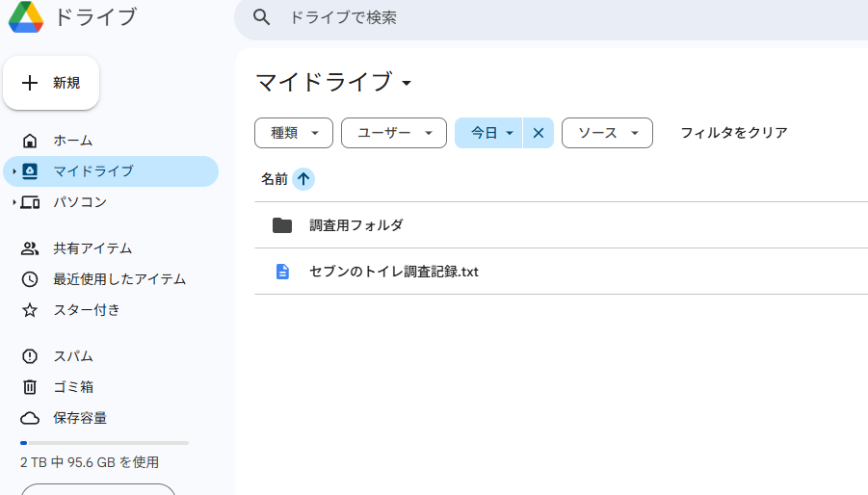
Task: Open スパム in the sidebar
Action: coord(73,356)
